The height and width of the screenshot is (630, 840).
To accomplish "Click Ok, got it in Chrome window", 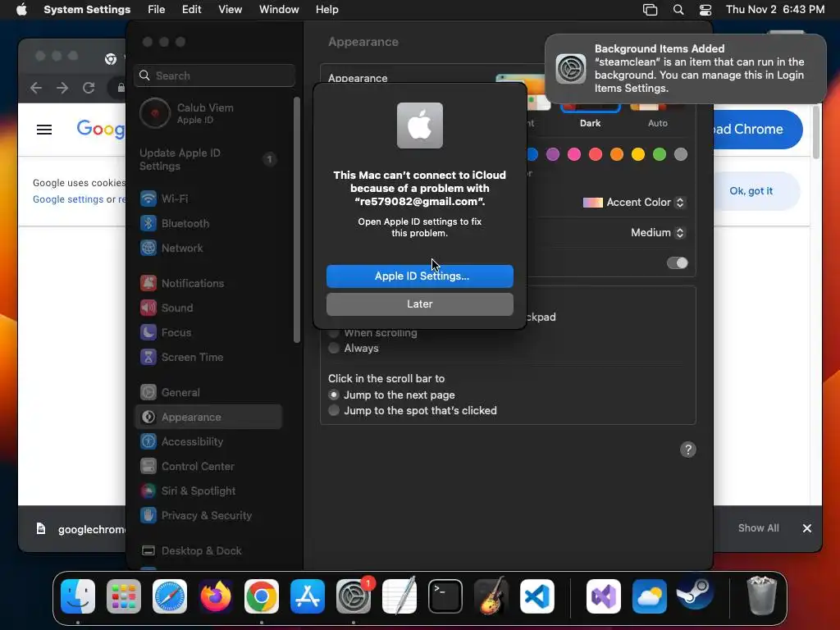I will [x=751, y=191].
